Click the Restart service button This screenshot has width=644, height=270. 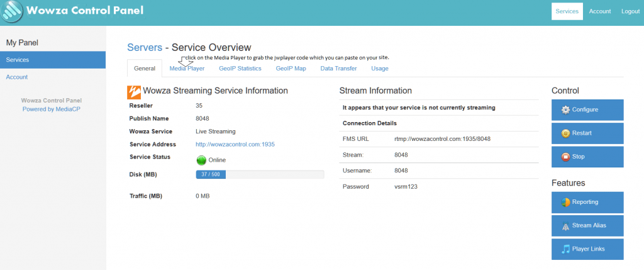click(587, 133)
